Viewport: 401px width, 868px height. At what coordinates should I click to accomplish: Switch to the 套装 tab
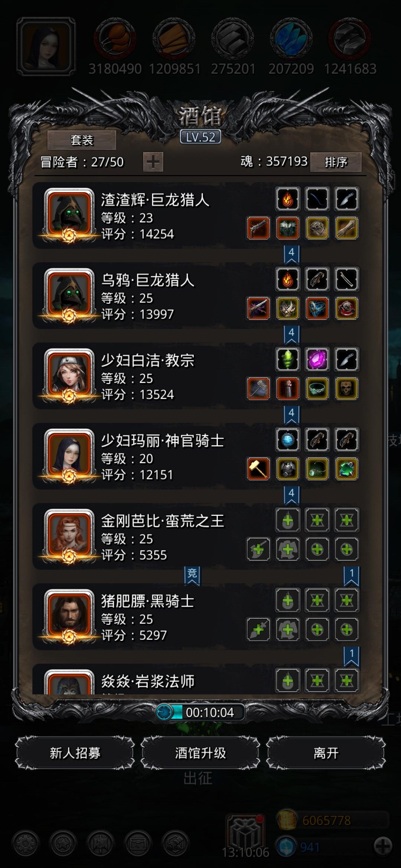pos(82,140)
